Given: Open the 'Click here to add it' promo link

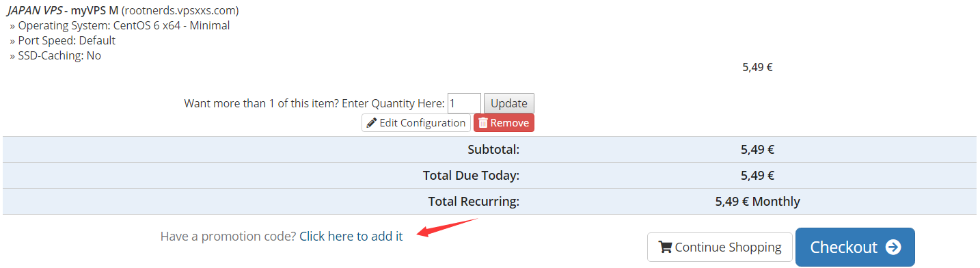Looking at the screenshot, I should pos(351,237).
